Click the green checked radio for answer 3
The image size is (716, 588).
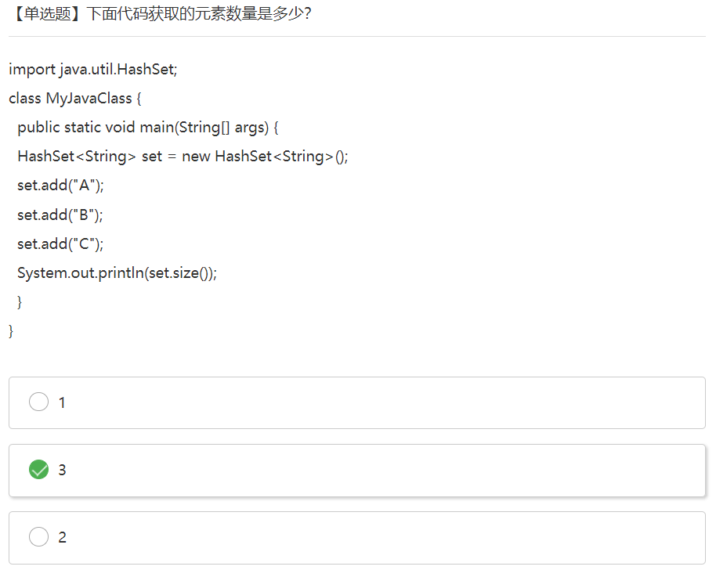(x=38, y=470)
